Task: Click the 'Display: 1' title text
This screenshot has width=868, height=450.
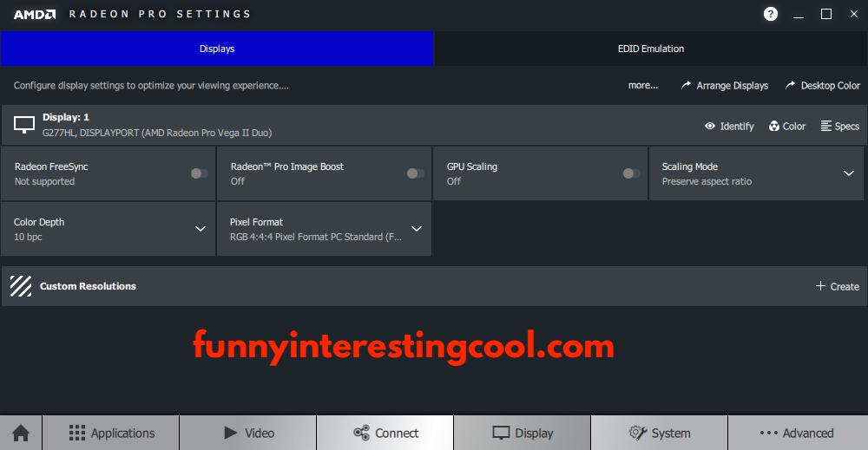Action: click(x=66, y=117)
